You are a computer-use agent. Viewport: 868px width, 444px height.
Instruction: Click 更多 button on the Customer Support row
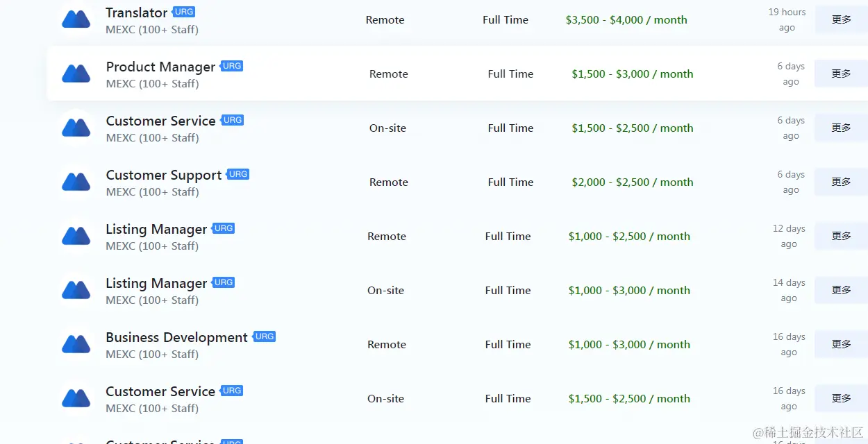point(841,182)
